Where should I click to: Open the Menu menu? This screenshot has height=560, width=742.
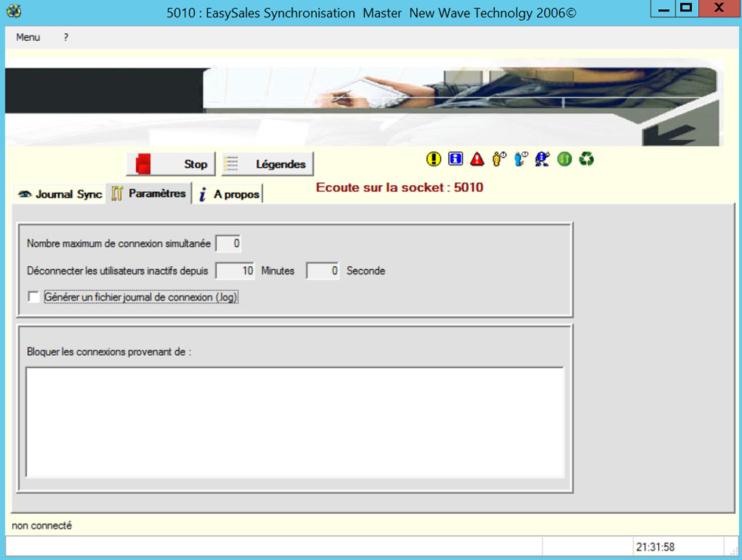tap(28, 37)
